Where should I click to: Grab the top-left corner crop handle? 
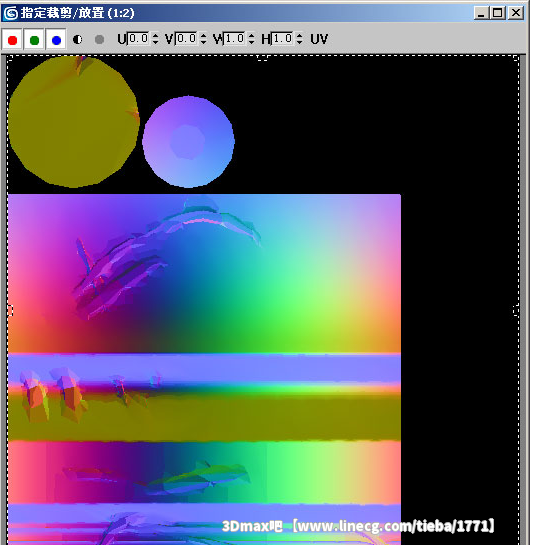pos(10,58)
